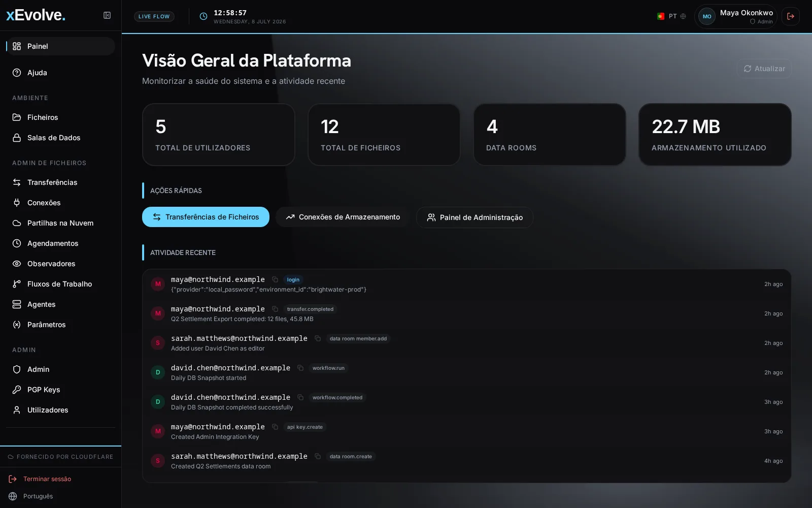Open Observadores
The height and width of the screenshot is (508, 812).
61,264
